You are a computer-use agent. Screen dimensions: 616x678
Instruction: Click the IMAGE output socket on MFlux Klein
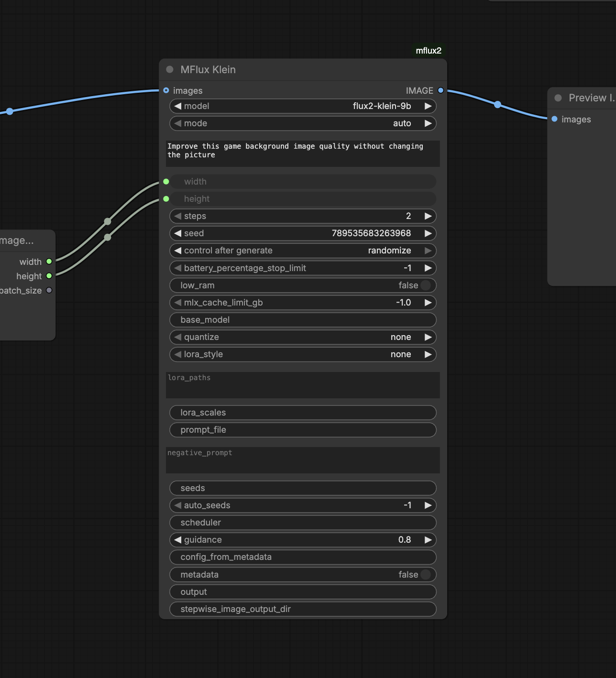coord(440,90)
